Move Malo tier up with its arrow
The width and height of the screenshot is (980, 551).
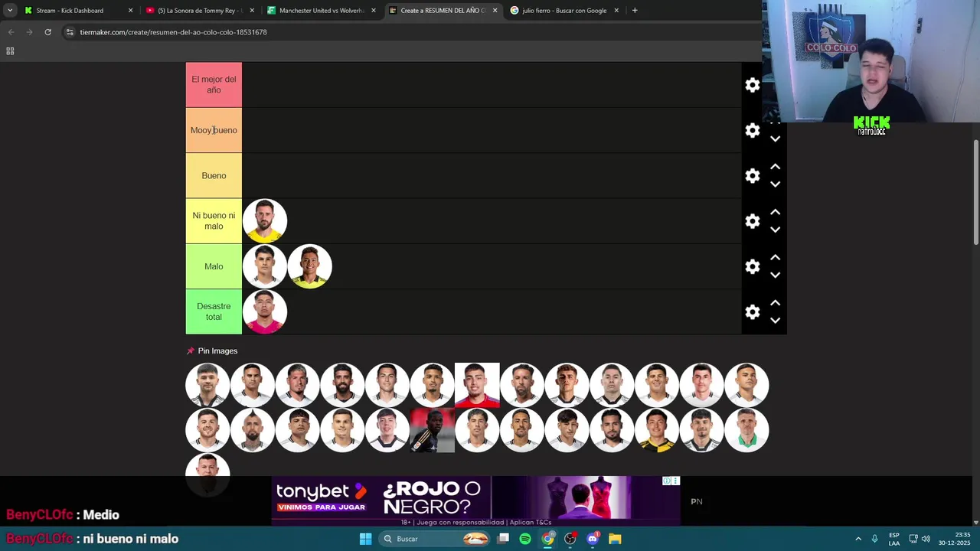[x=775, y=257]
